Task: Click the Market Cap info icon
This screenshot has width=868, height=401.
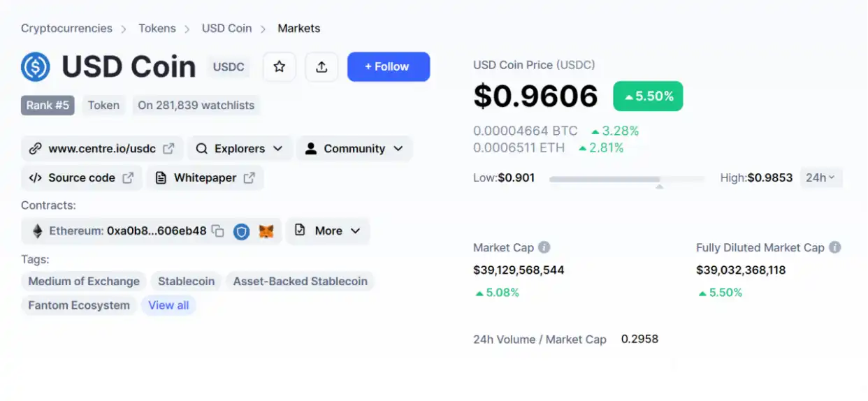Action: [x=544, y=247]
